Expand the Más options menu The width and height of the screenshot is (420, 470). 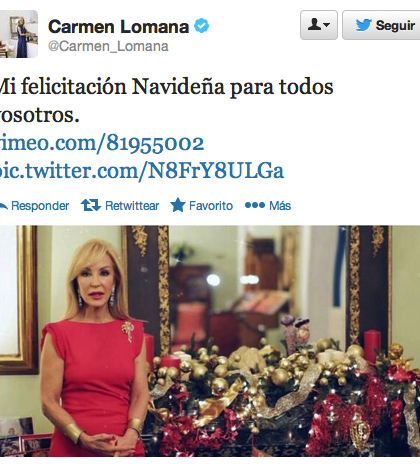pos(280,206)
